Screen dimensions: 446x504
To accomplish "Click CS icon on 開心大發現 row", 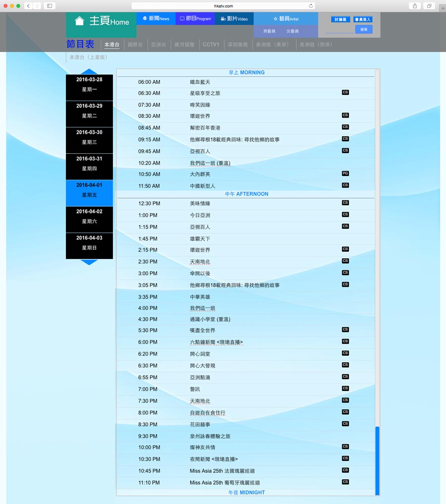I will click(x=345, y=365).
